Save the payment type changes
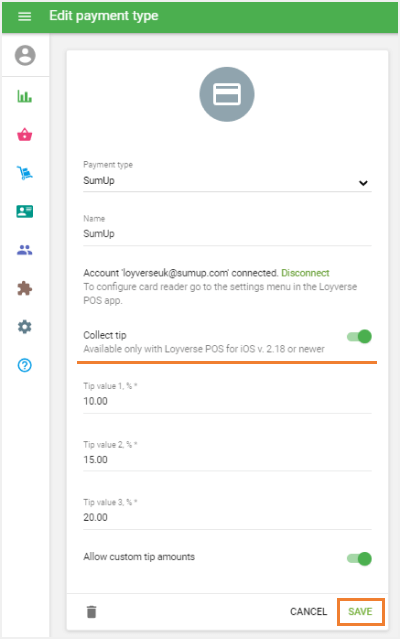The width and height of the screenshot is (400, 639). click(x=360, y=611)
